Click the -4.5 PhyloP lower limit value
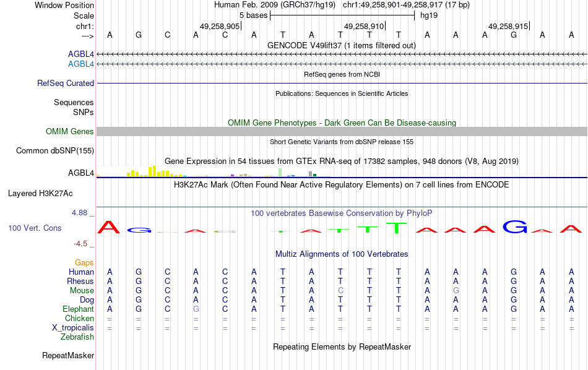 80,244
